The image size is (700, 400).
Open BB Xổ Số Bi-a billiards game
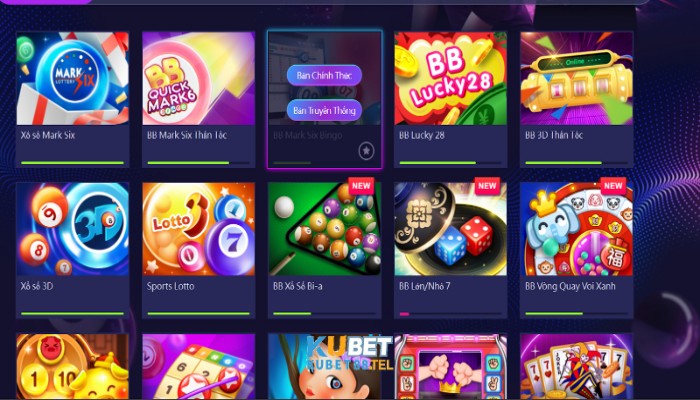coord(325,250)
